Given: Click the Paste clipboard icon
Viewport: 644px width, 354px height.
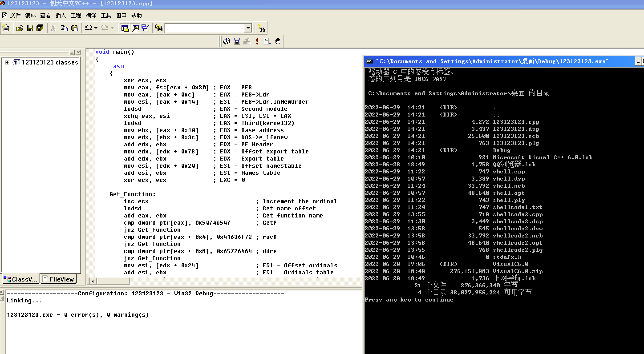Looking at the screenshot, I should pyautogui.click(x=75, y=28).
